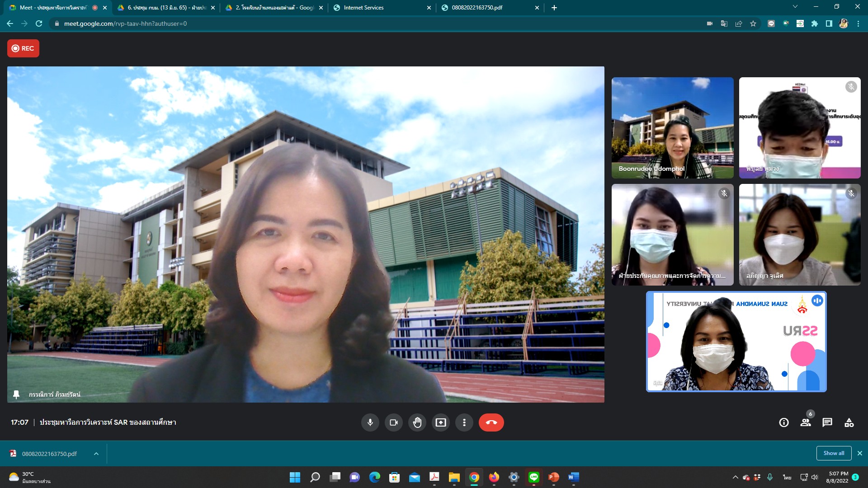The image size is (868, 488).
Task: Unpin the main presenter using pin icon
Action: click(16, 394)
